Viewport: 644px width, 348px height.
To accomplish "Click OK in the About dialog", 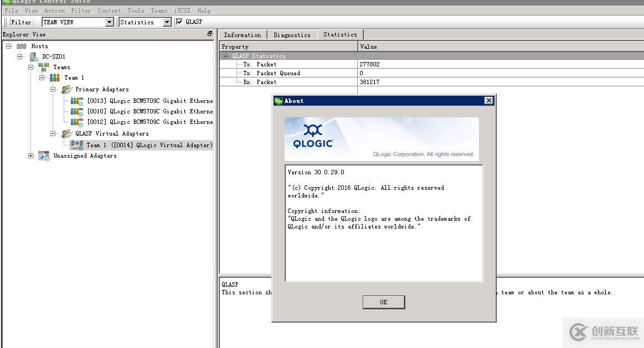I will coord(384,302).
